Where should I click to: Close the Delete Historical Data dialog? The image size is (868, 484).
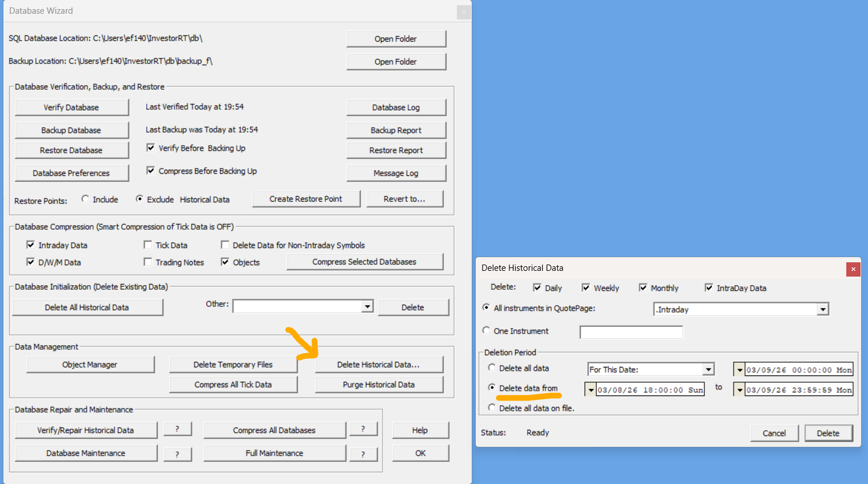click(x=853, y=269)
